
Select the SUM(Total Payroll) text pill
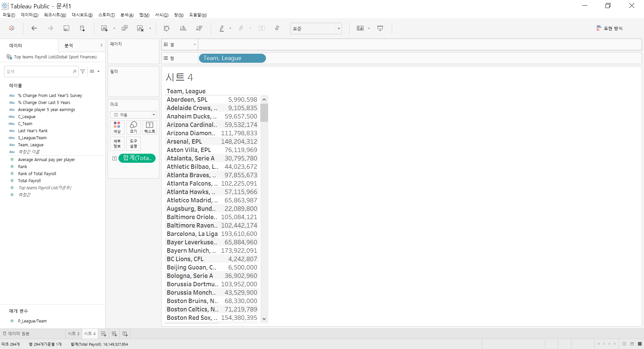(137, 158)
